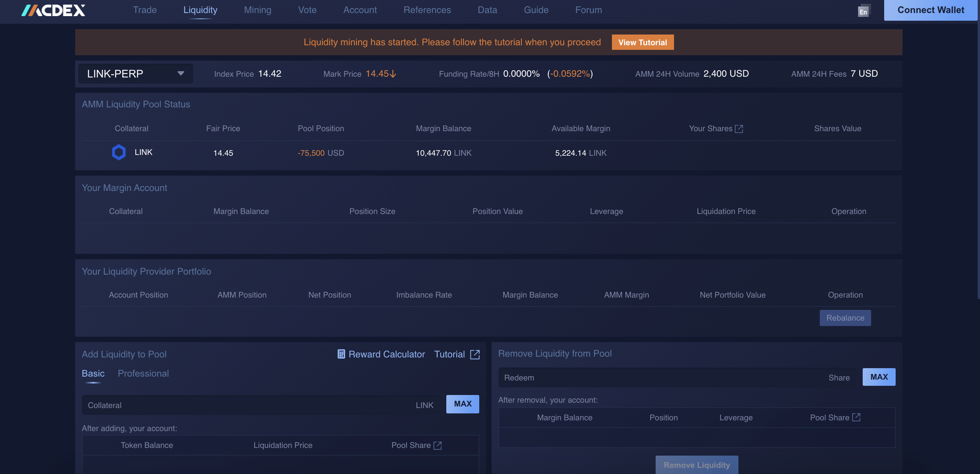
Task: Click the Margin Balance 10,447.70 LINK cell
Action: click(444, 153)
